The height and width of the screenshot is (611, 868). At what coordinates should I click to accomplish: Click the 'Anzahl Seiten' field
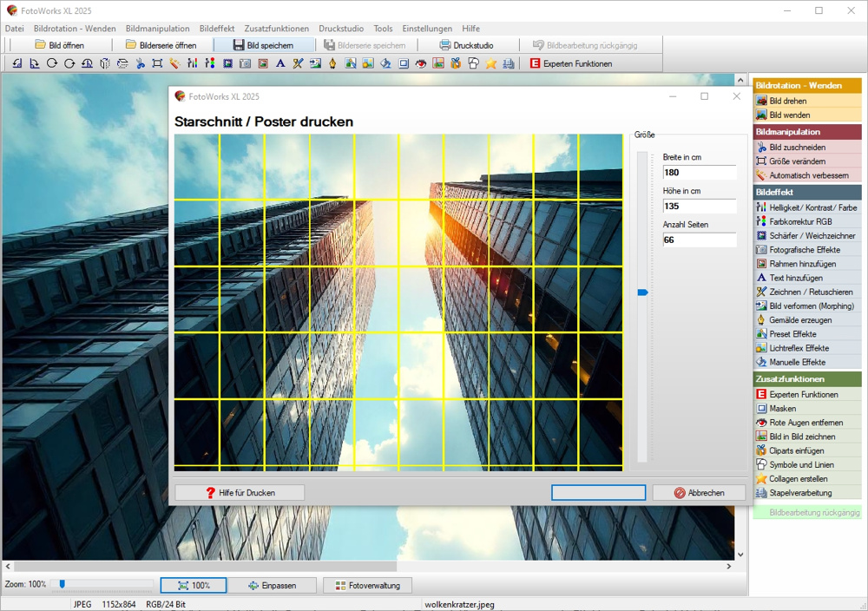click(699, 240)
